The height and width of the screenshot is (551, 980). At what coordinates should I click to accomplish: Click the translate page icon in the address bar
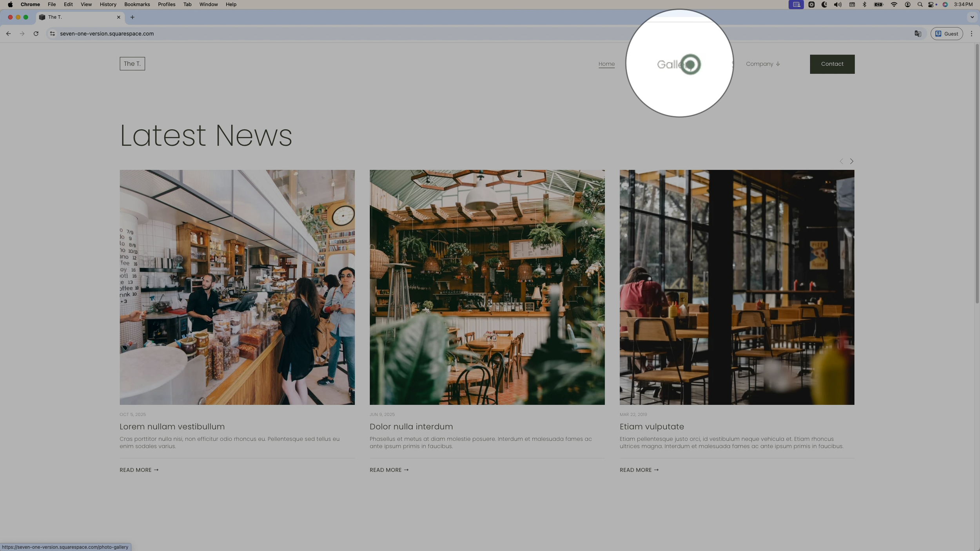point(917,34)
